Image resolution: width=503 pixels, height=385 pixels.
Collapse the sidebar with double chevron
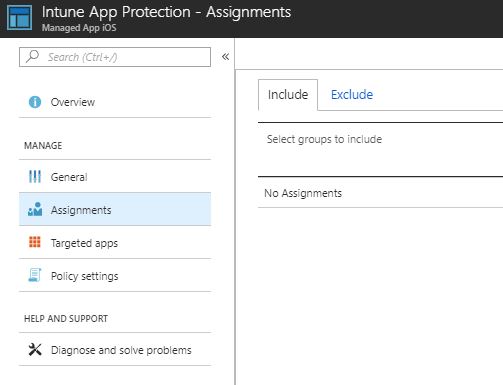pyautogui.click(x=226, y=57)
